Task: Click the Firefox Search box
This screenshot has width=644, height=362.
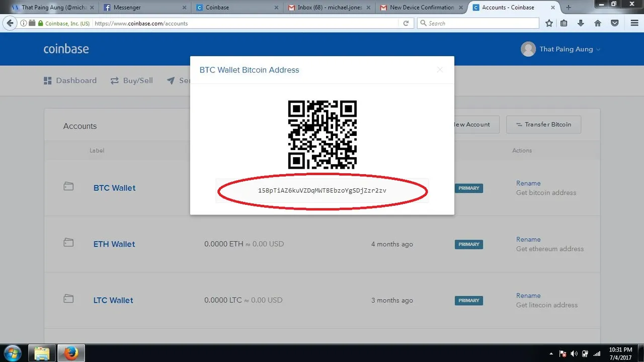Action: pyautogui.click(x=478, y=23)
